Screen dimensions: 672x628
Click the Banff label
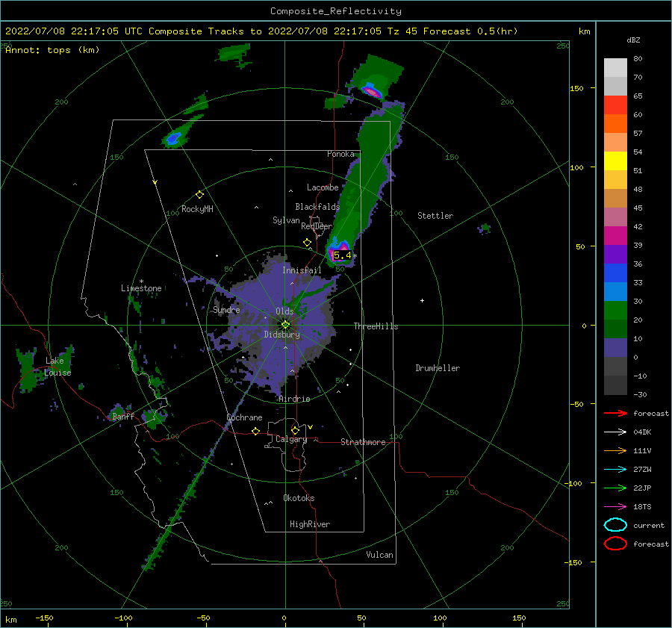click(x=123, y=417)
